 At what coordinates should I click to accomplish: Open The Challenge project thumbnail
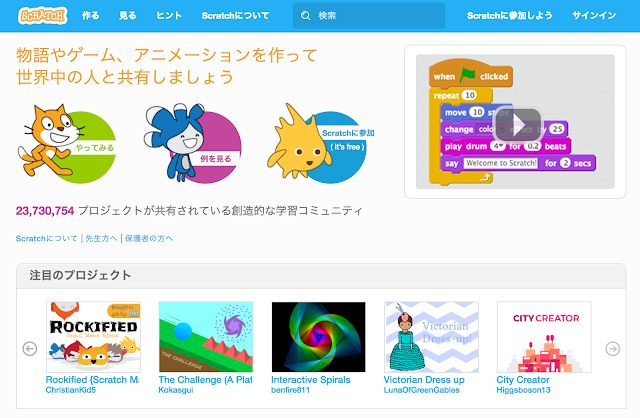pos(206,337)
